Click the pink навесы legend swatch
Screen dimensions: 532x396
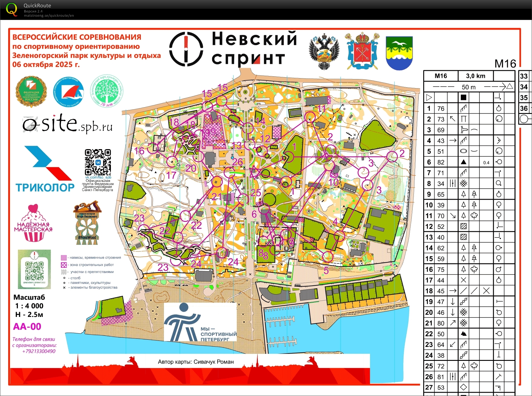click(64, 258)
